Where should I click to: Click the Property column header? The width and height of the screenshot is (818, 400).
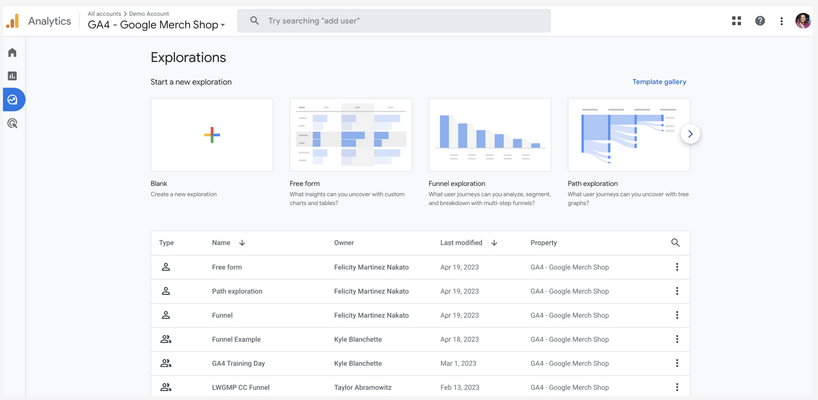[x=544, y=243]
